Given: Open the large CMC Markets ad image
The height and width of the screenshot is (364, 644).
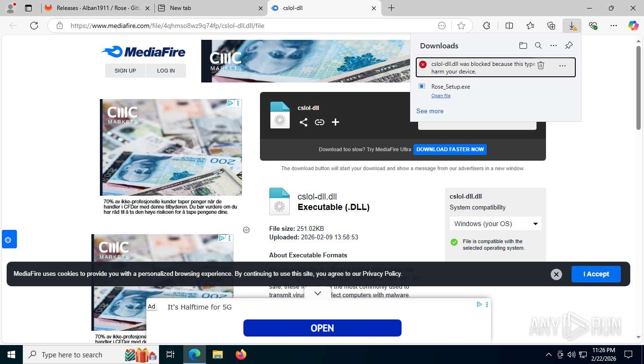Looking at the screenshot, I should click(x=171, y=147).
